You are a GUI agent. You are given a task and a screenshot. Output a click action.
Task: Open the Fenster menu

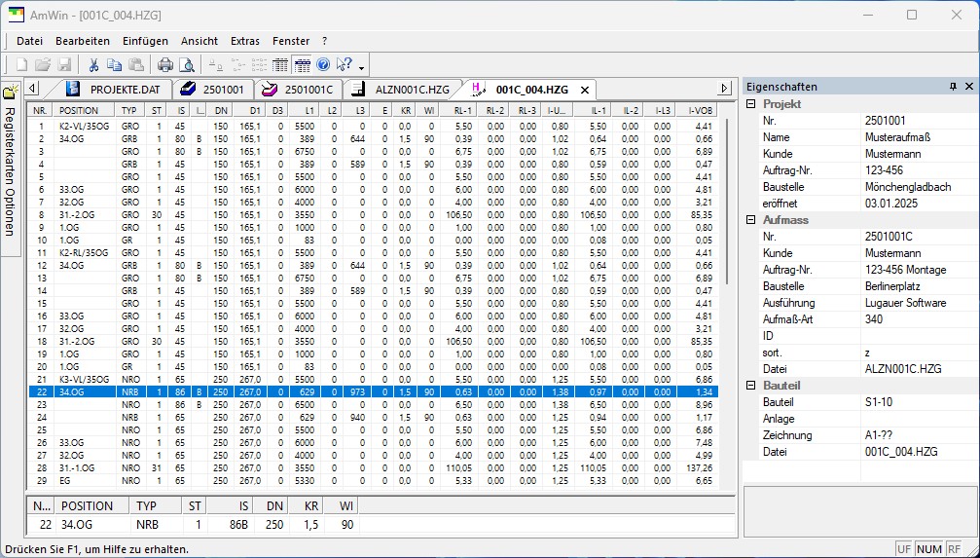pyautogui.click(x=291, y=41)
